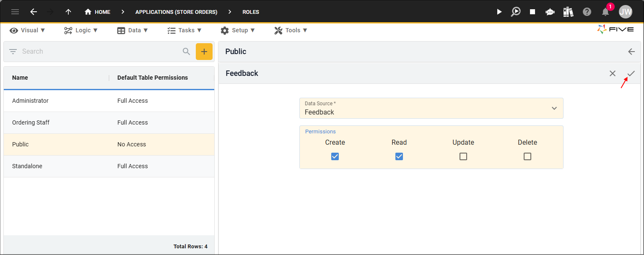644x255 pixels.
Task: Navigate up one level with the up arrow
Action: click(x=68, y=12)
